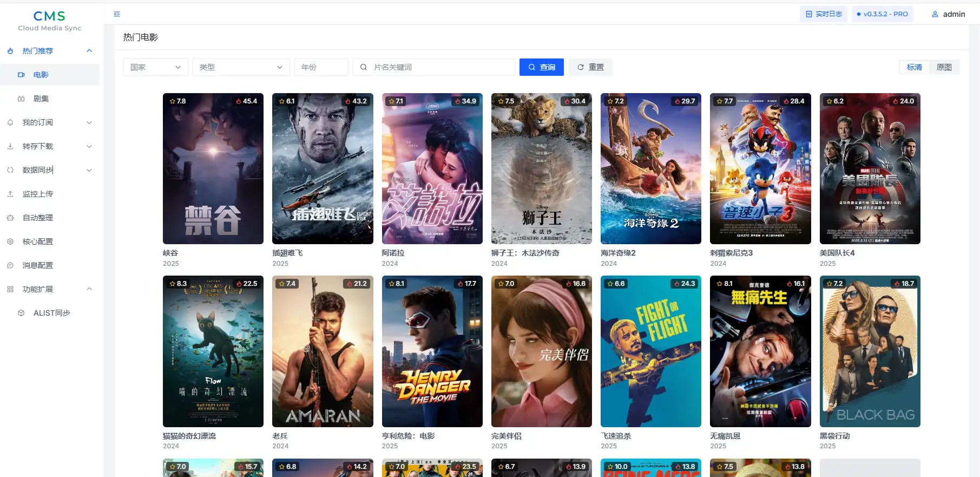Click the flame icon for 热门推荐
Viewport: 980px width, 477px height.
coord(10,51)
